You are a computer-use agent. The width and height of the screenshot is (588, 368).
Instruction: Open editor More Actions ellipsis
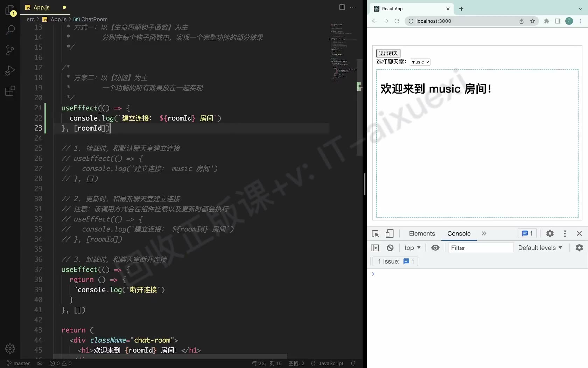tap(353, 7)
